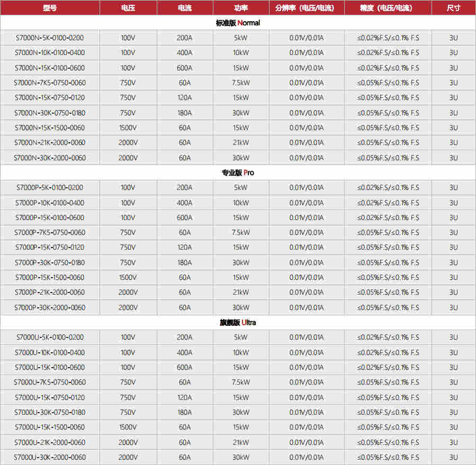Select model S7000U-30K-2000-0060
Screen dimensions: 476x465
(x=50, y=457)
